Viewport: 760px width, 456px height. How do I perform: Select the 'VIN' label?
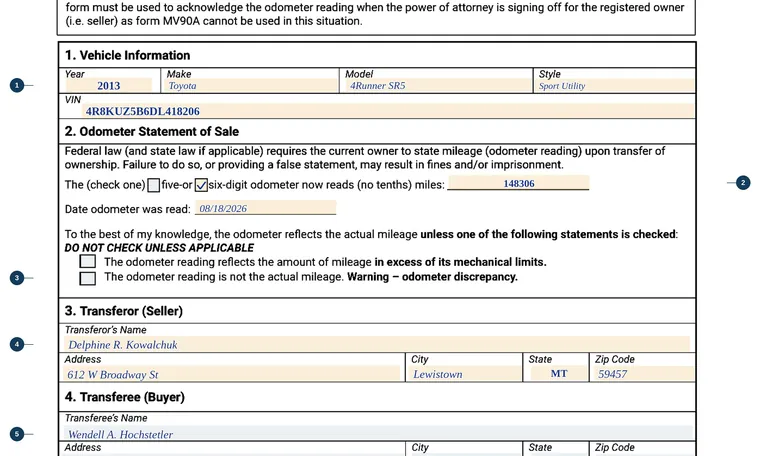73,100
